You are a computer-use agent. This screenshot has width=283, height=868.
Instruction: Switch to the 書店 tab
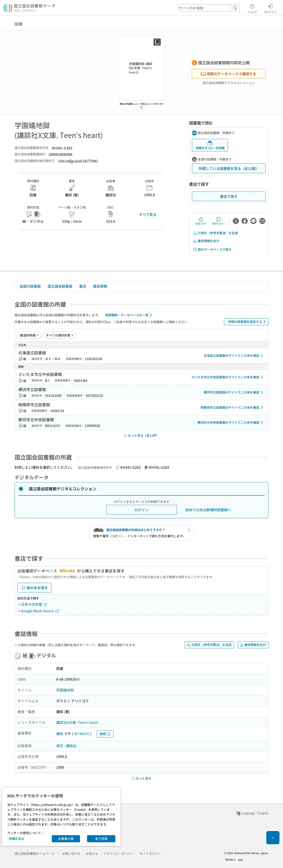83,286
